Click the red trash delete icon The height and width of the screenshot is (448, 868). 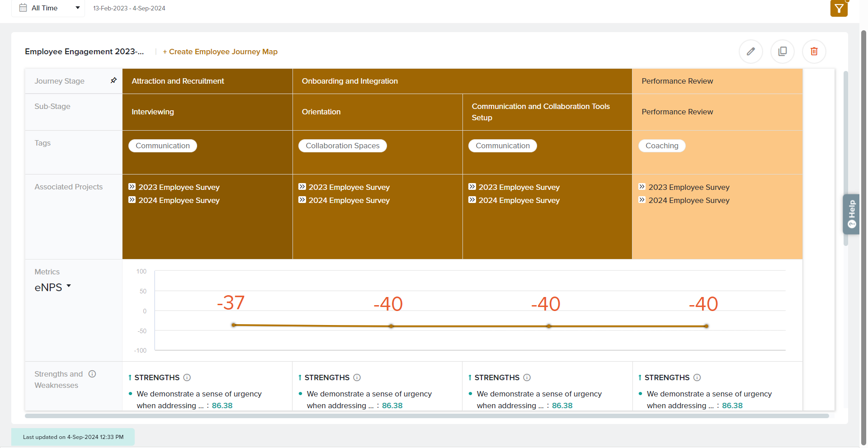(814, 52)
